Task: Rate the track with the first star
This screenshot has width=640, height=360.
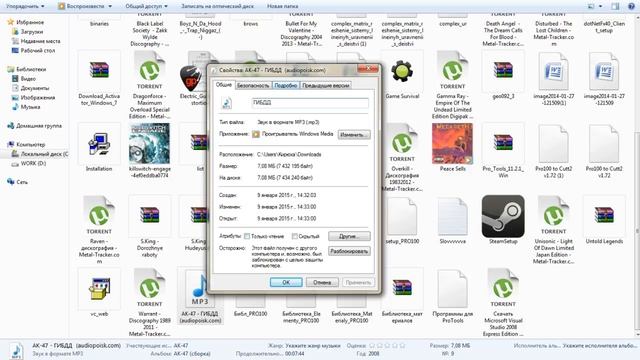Action: tap(373, 345)
